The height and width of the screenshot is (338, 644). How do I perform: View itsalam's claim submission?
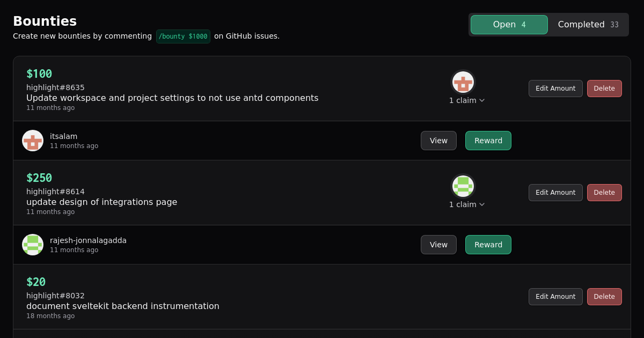click(x=438, y=141)
